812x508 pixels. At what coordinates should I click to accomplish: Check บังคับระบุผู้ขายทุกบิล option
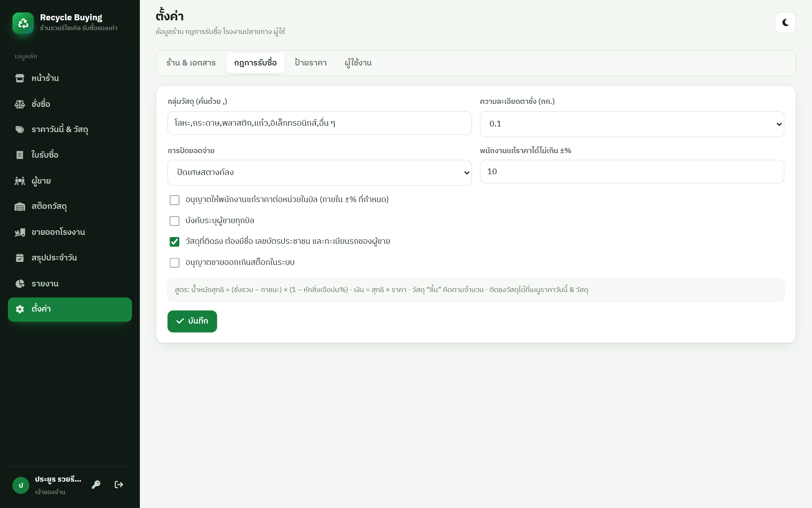(x=174, y=221)
